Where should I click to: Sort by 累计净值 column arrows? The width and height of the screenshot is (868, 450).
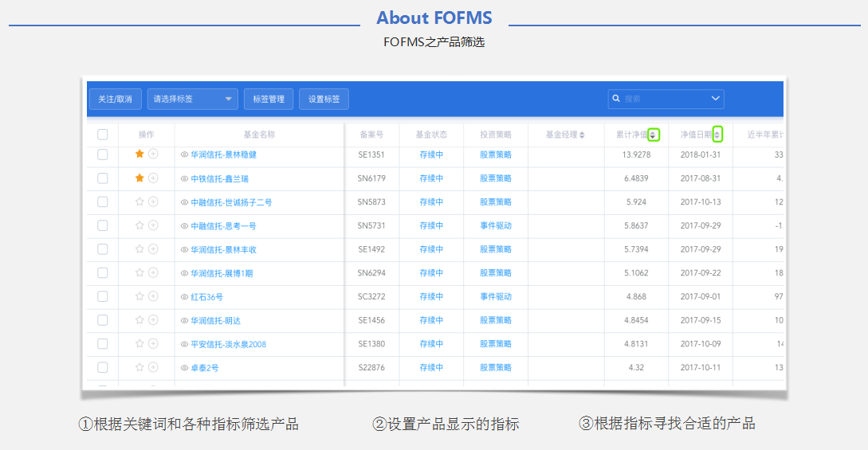[x=654, y=135]
